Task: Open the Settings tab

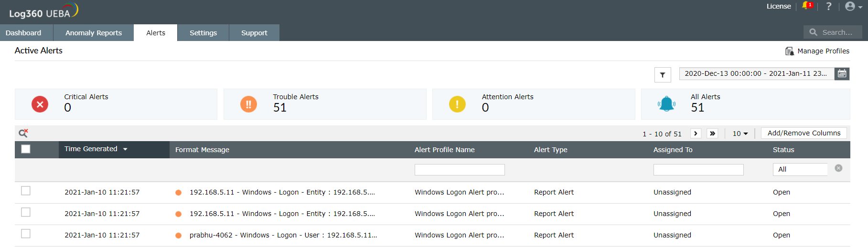Action: coord(203,33)
